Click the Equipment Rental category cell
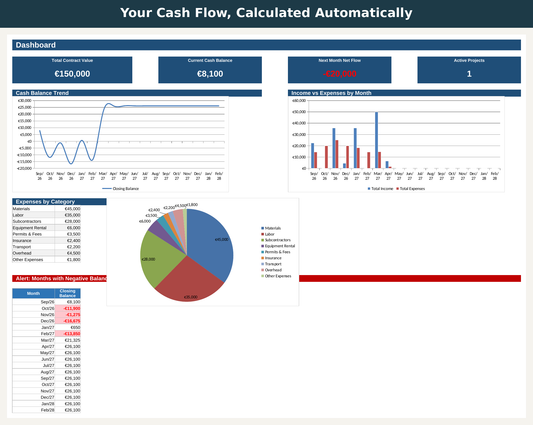The image size is (533, 425). [33, 228]
